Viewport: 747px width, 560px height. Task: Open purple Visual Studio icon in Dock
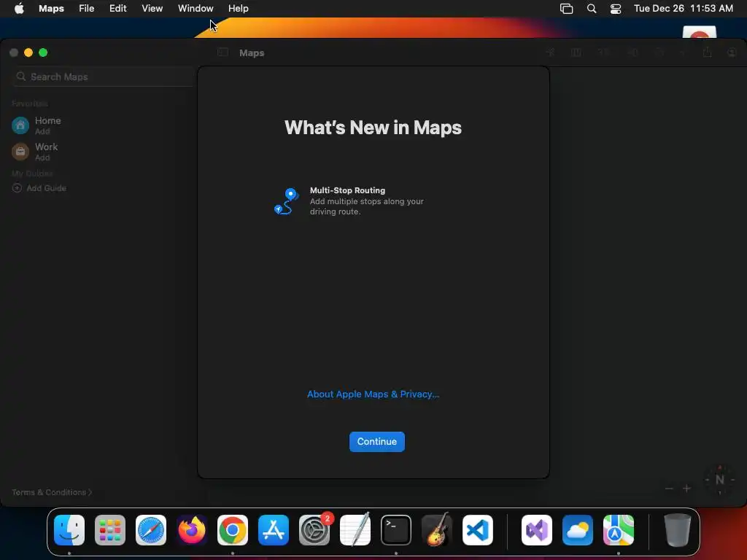point(537,530)
